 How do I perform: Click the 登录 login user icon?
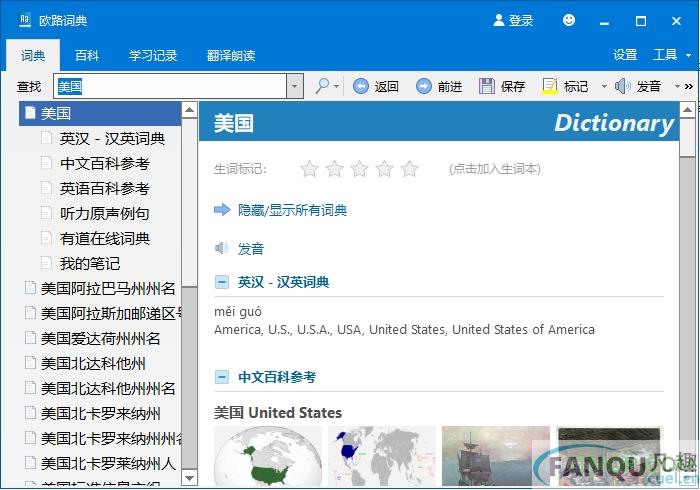pyautogui.click(x=499, y=20)
